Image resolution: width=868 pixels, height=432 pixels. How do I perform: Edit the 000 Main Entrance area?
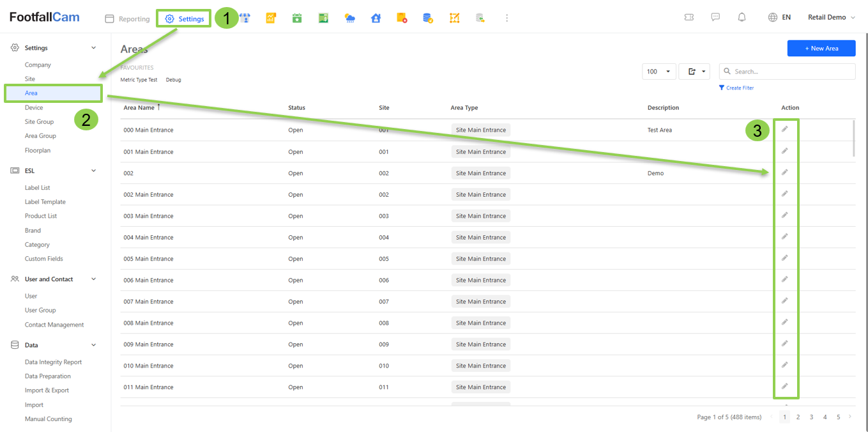(x=785, y=129)
